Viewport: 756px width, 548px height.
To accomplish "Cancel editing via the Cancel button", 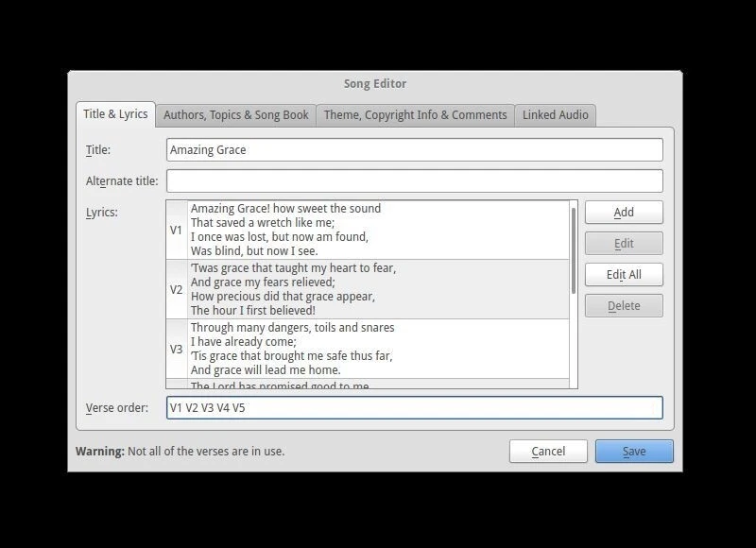I will pos(548,452).
